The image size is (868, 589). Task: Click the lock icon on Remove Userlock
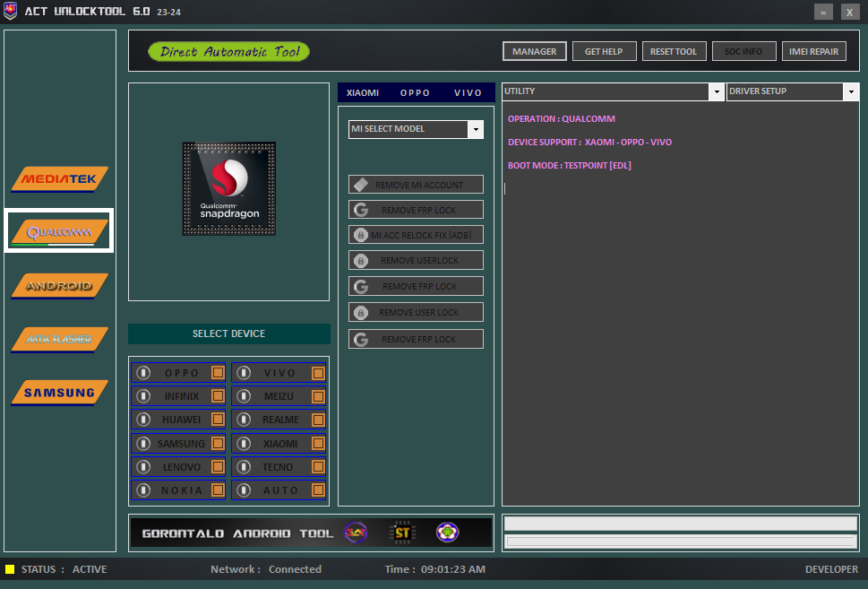pos(361,260)
